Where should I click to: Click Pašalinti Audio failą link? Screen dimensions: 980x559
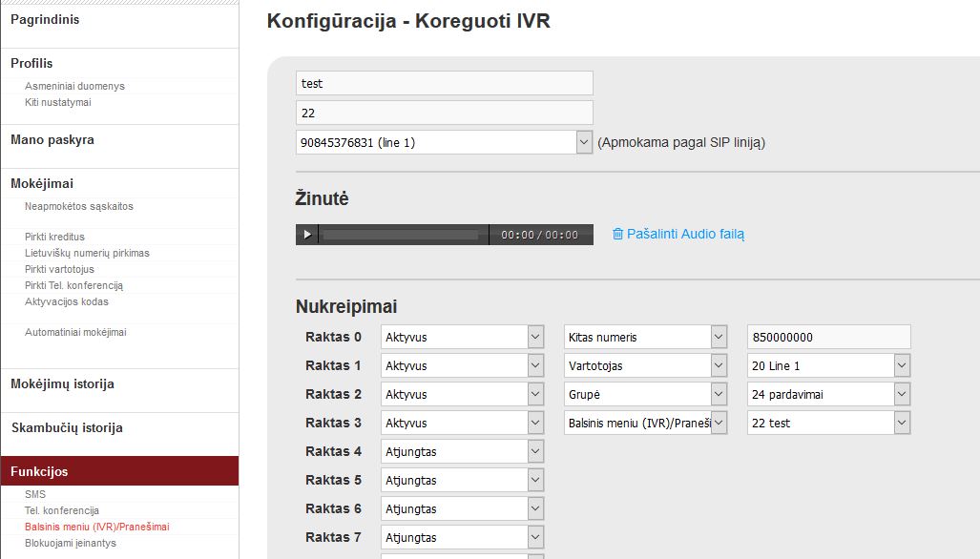point(685,235)
